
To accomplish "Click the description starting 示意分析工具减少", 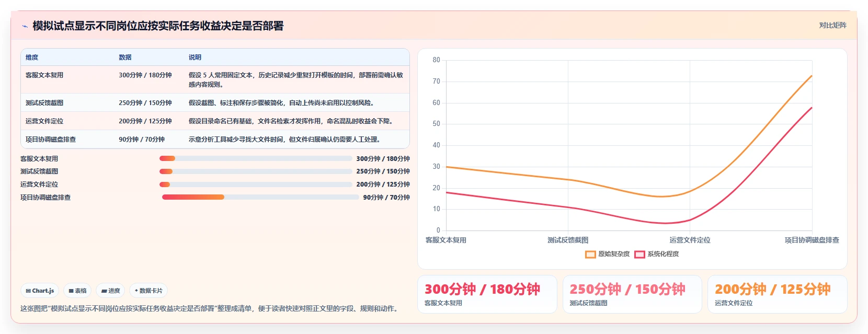I will tap(285, 140).
